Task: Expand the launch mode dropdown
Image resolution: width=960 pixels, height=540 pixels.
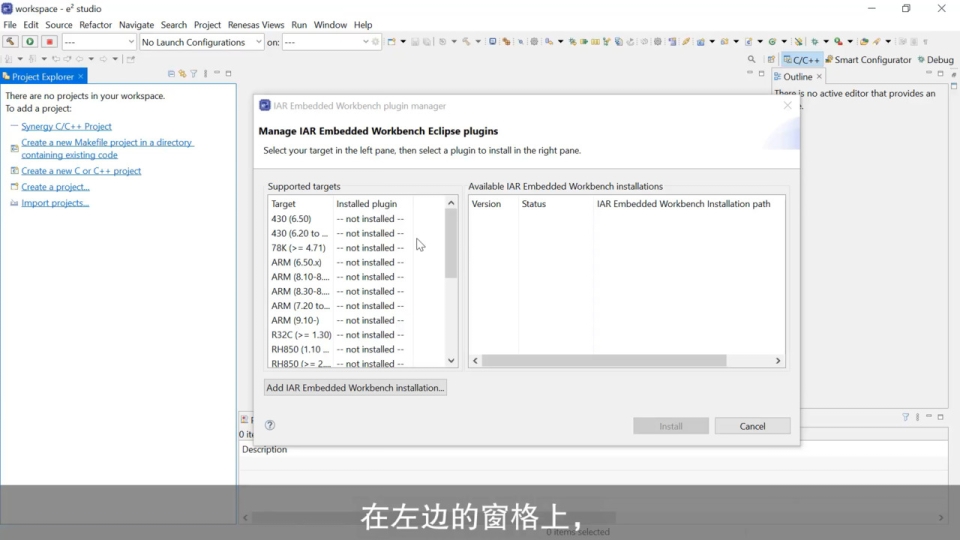Action: (x=98, y=42)
